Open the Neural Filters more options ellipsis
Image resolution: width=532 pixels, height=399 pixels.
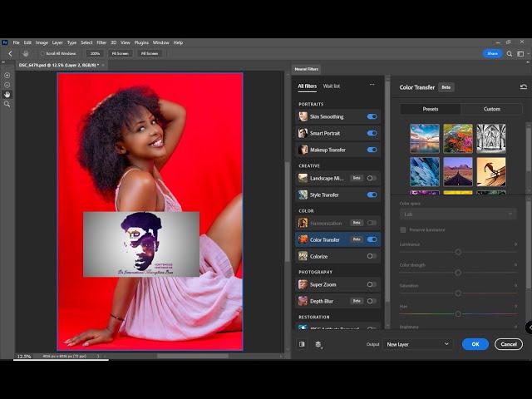pyautogui.click(x=372, y=85)
